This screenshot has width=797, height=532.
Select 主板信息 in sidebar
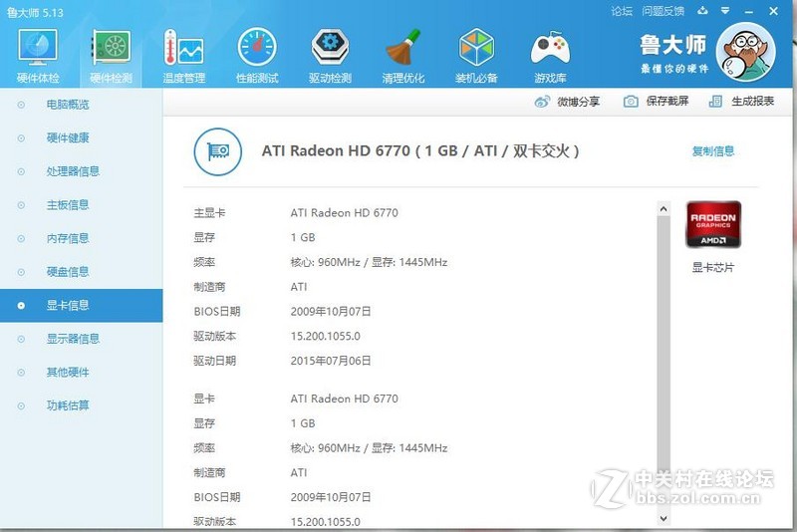(x=82, y=205)
